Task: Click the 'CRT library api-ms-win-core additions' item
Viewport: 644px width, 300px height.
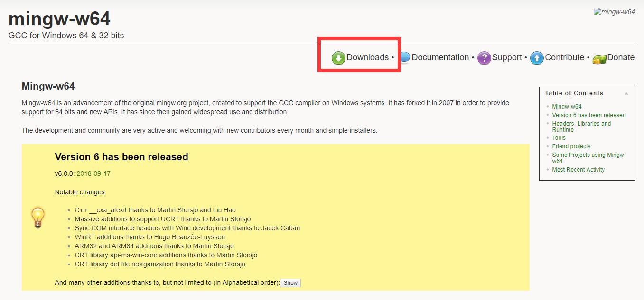Action: (166, 255)
